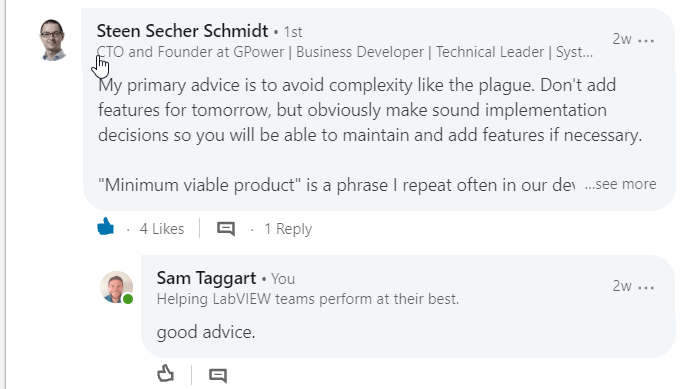Image resolution: width=695 pixels, height=389 pixels.
Task: Click the reply bubble icon under Steen's comment
Action: 226,229
